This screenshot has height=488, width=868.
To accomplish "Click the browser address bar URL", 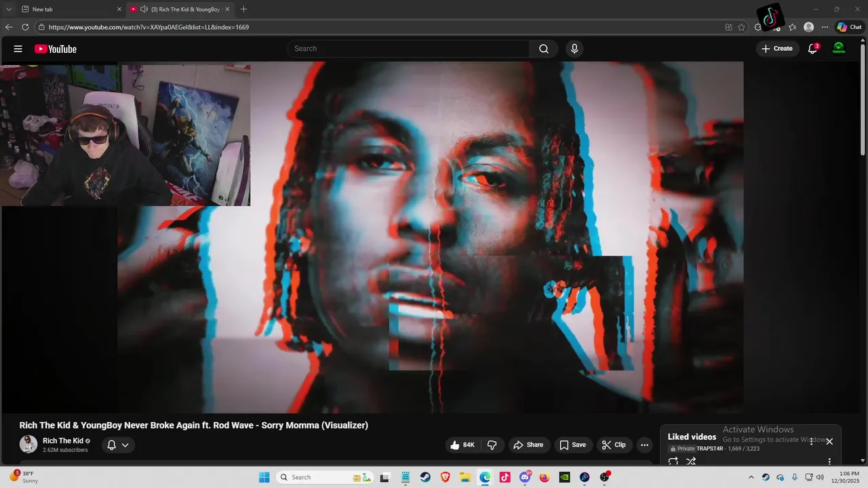I will point(149,27).
